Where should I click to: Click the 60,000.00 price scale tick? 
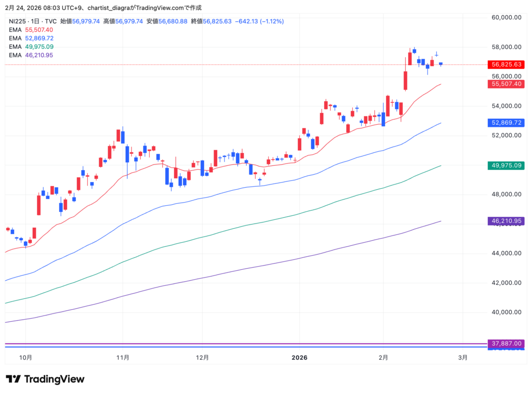506,17
